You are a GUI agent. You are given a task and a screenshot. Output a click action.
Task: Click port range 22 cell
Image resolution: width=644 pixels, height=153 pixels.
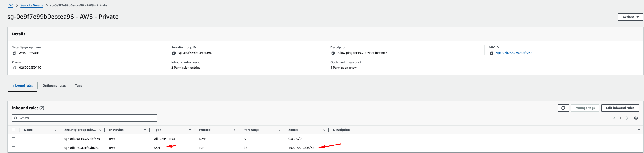[x=245, y=148]
